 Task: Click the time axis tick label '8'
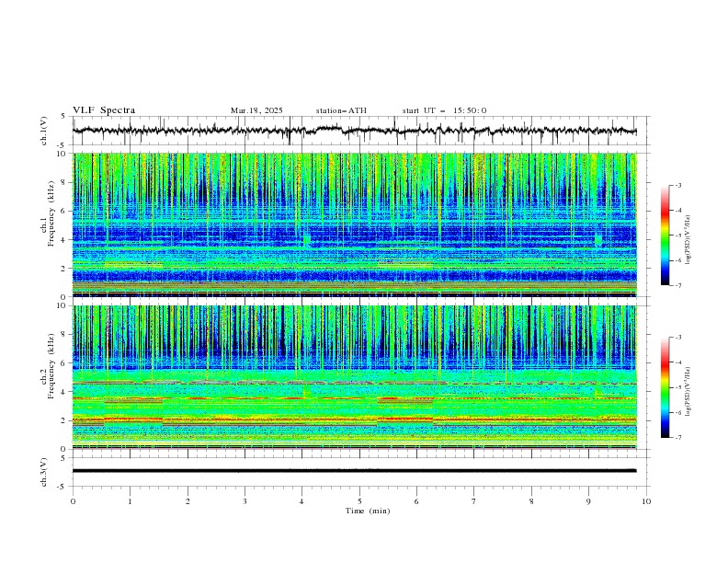click(531, 501)
